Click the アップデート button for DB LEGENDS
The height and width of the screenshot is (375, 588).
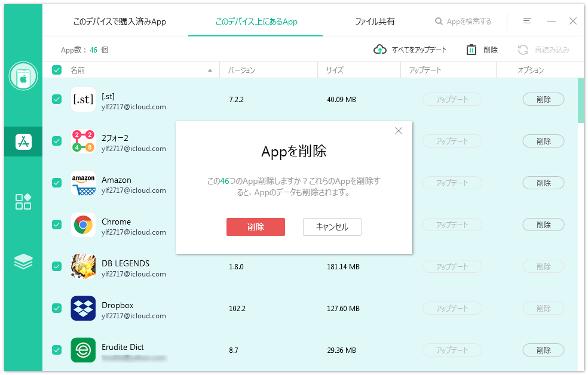coord(452,267)
